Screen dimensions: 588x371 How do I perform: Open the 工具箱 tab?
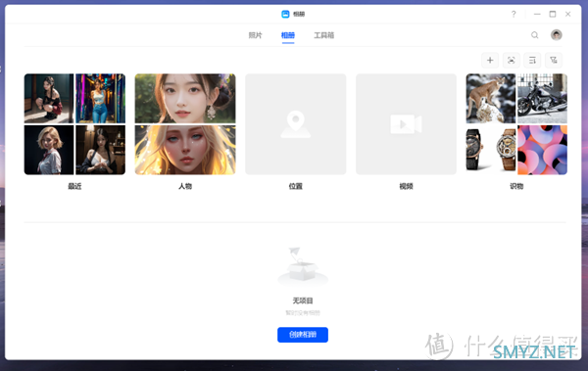324,35
